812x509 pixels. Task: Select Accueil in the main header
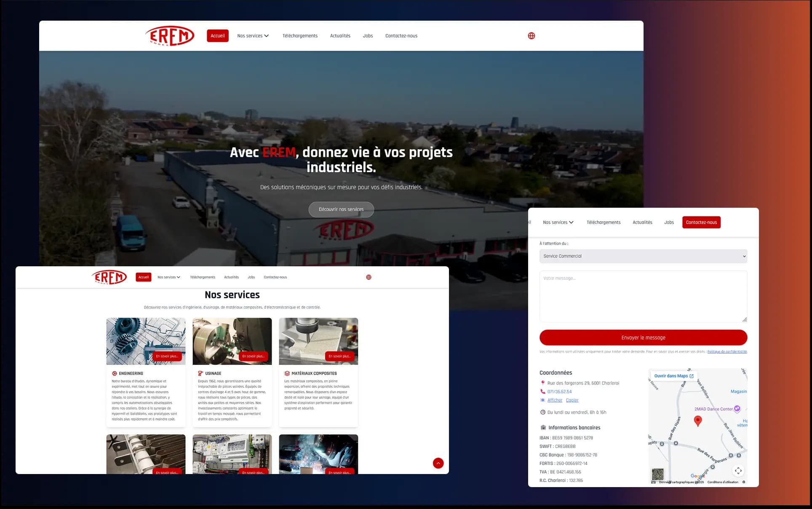click(x=218, y=36)
